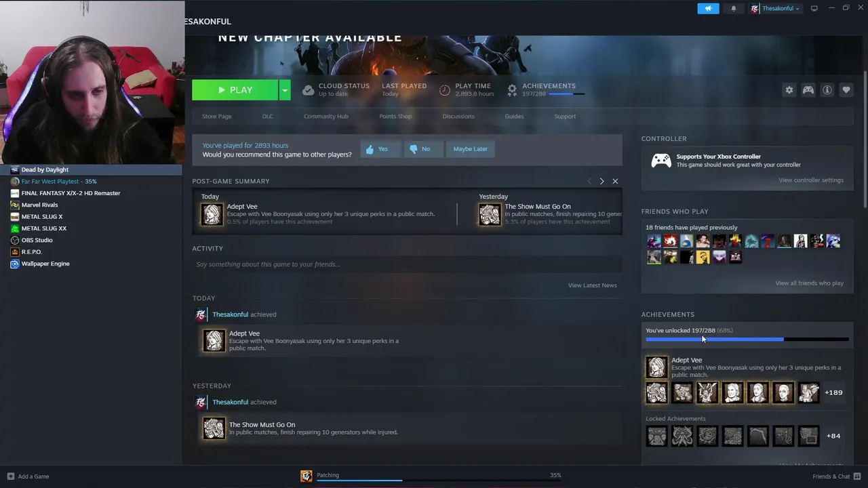The height and width of the screenshot is (488, 868).
Task: Click Play Time clock icon
Action: click(x=445, y=90)
